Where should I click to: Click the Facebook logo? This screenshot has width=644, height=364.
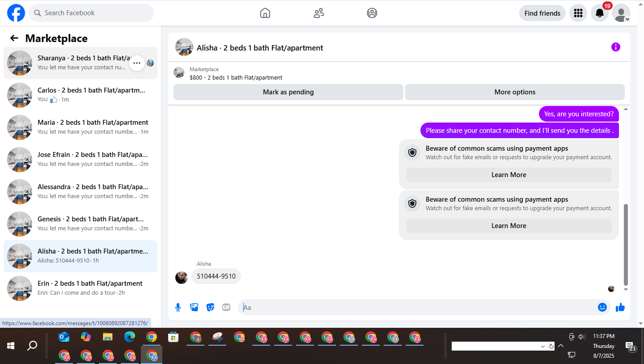coord(16,13)
